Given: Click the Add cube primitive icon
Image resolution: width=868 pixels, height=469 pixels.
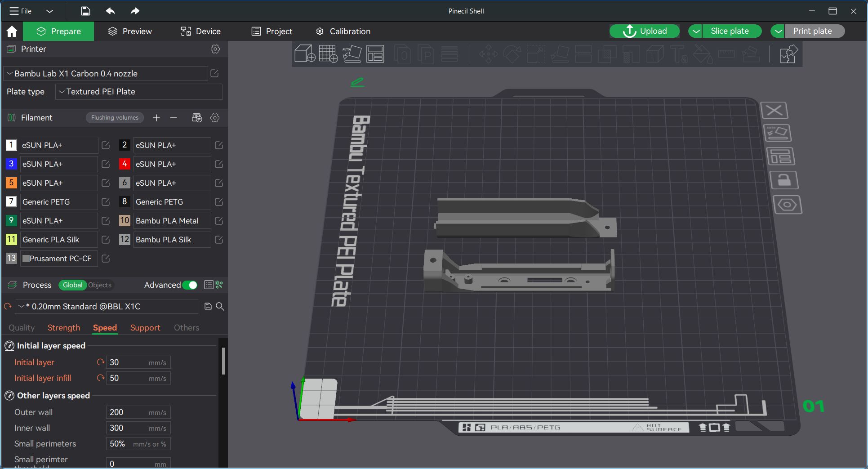Looking at the screenshot, I should pos(304,54).
